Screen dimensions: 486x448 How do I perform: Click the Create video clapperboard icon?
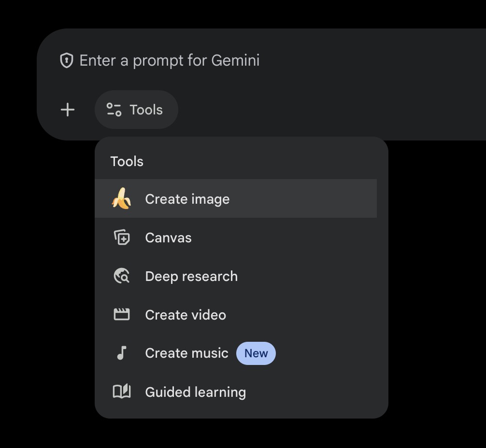(x=122, y=315)
